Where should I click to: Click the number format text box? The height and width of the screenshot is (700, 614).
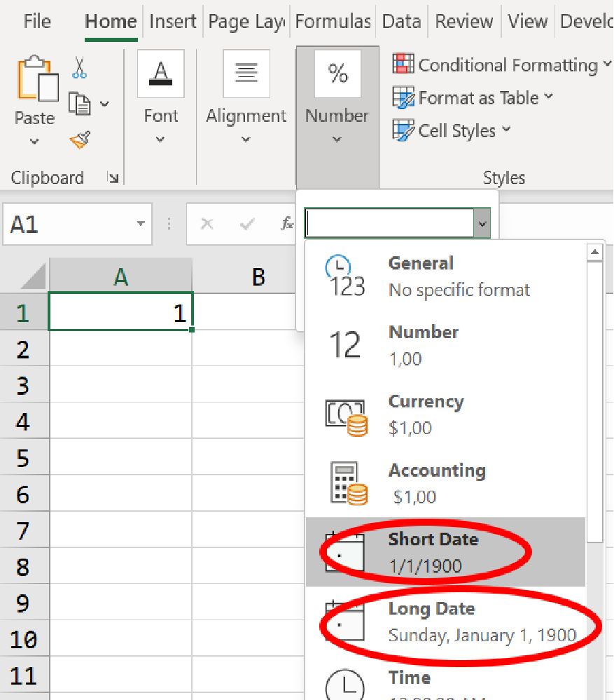pos(390,223)
